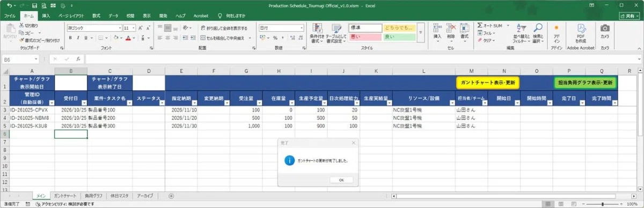Click the Undo icon in quick access toolbar
Screen dimensions: 644x208
[10, 5]
